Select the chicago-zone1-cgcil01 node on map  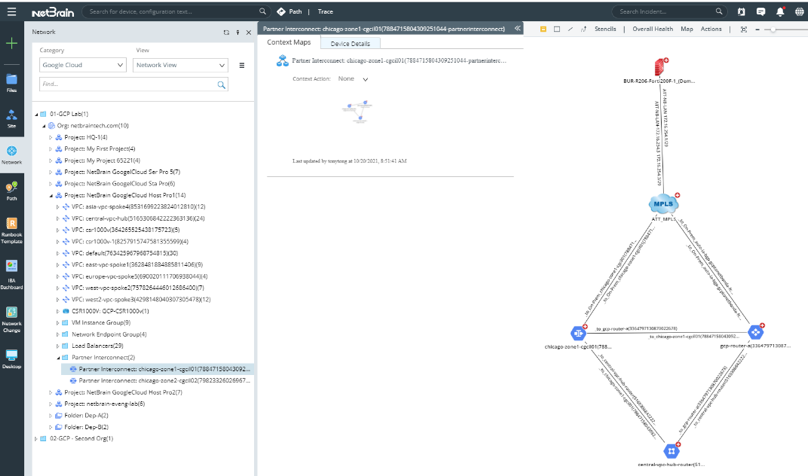point(578,333)
